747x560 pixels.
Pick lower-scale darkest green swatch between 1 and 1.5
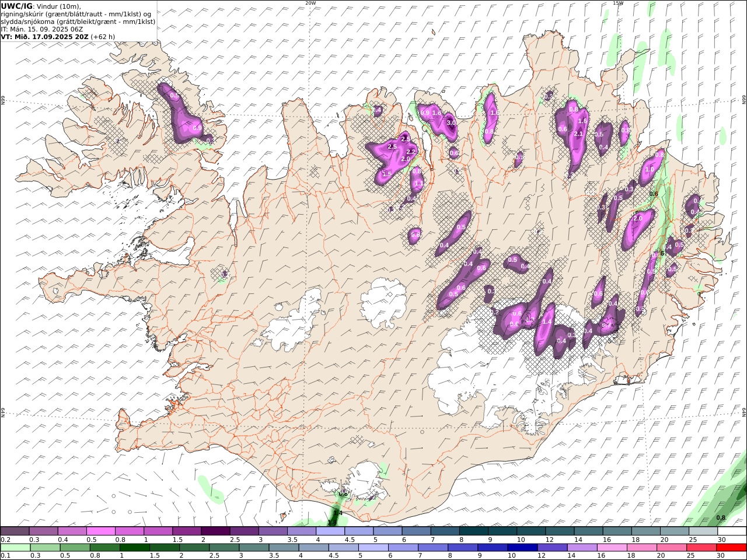(x=134, y=547)
